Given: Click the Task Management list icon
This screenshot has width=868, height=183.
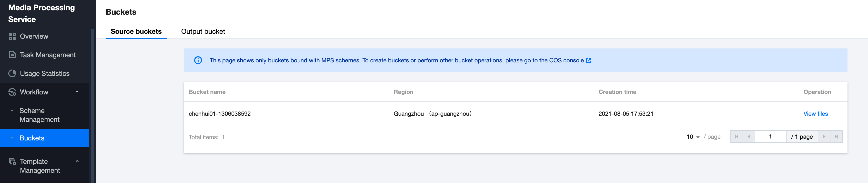Looking at the screenshot, I should pyautogui.click(x=12, y=55).
